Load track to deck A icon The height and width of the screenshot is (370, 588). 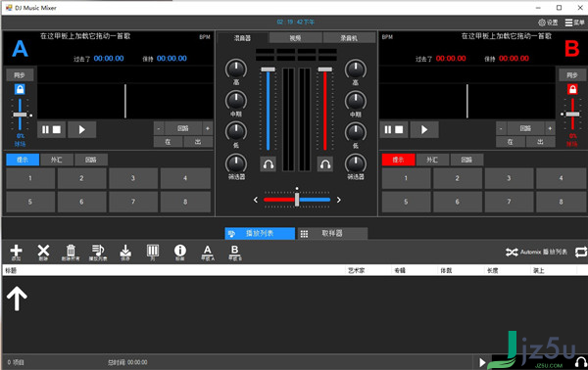[x=208, y=252]
